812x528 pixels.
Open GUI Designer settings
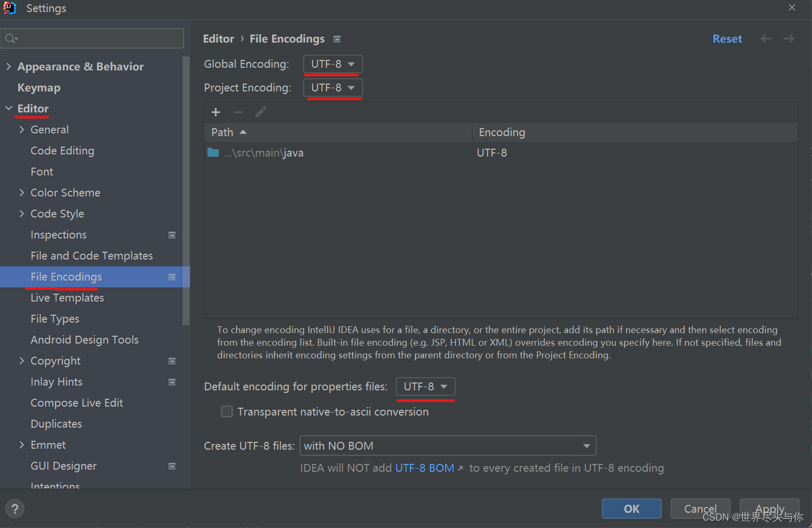click(x=64, y=466)
